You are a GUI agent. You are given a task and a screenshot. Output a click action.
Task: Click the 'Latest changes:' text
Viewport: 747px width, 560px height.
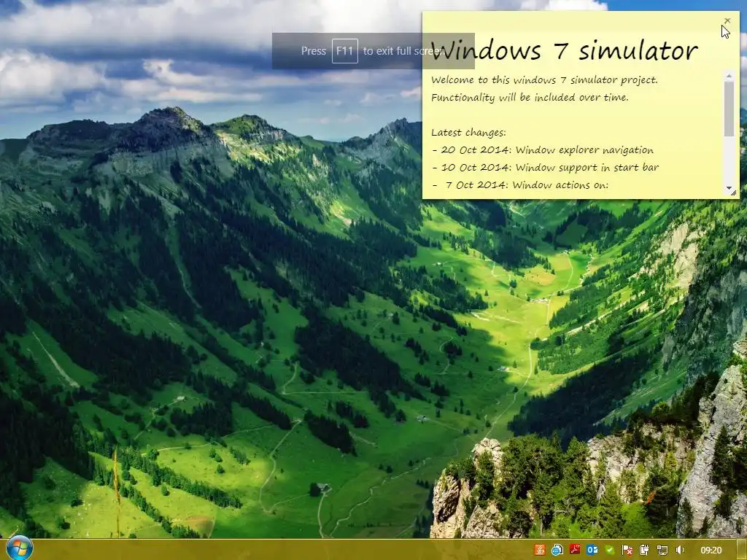click(468, 133)
